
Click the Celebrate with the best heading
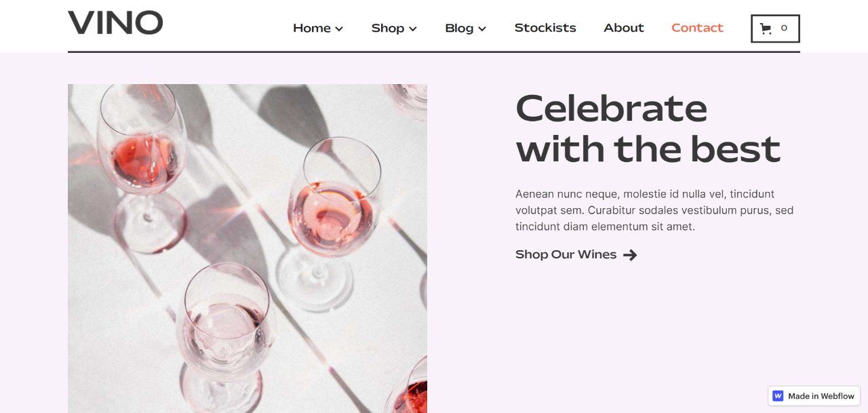coord(648,129)
